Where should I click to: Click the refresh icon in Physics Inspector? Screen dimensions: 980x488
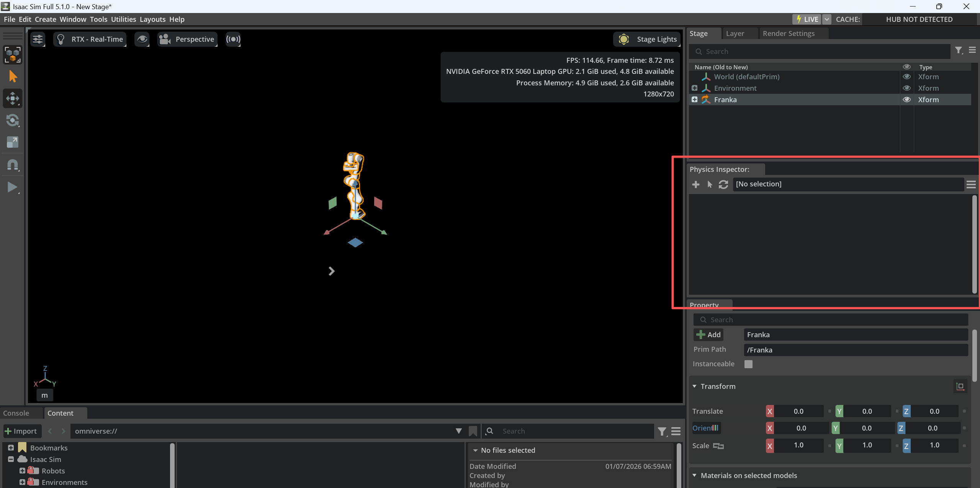[x=723, y=184]
